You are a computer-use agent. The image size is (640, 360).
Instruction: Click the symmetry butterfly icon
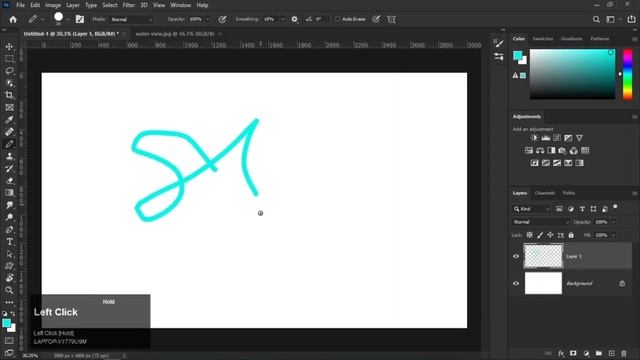point(391,19)
